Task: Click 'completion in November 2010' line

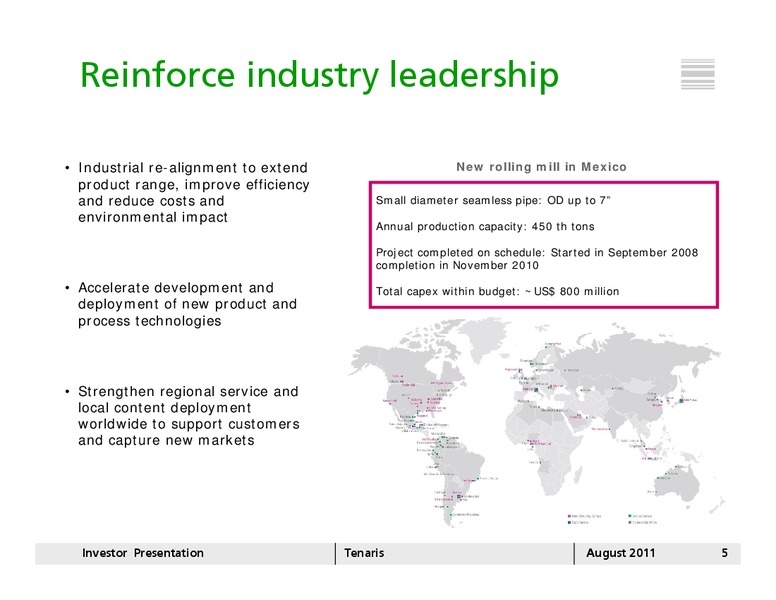Action: pyautogui.click(x=457, y=265)
